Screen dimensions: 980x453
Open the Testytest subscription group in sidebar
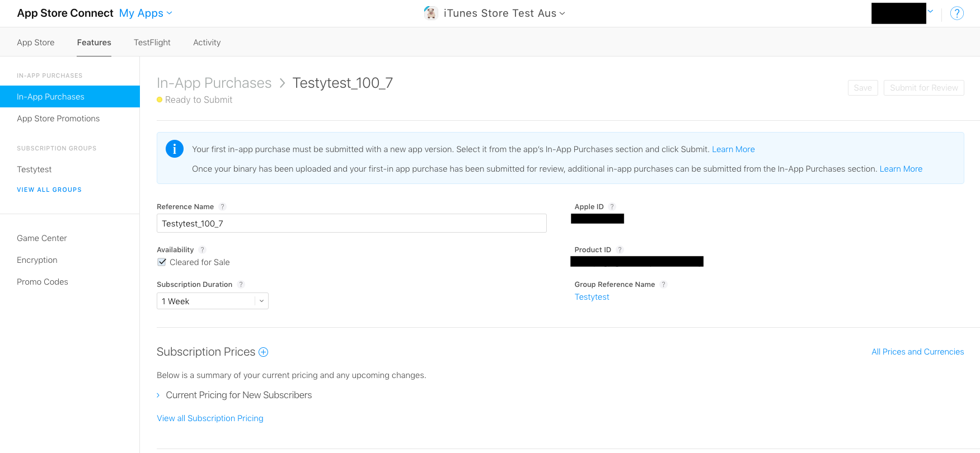click(34, 169)
